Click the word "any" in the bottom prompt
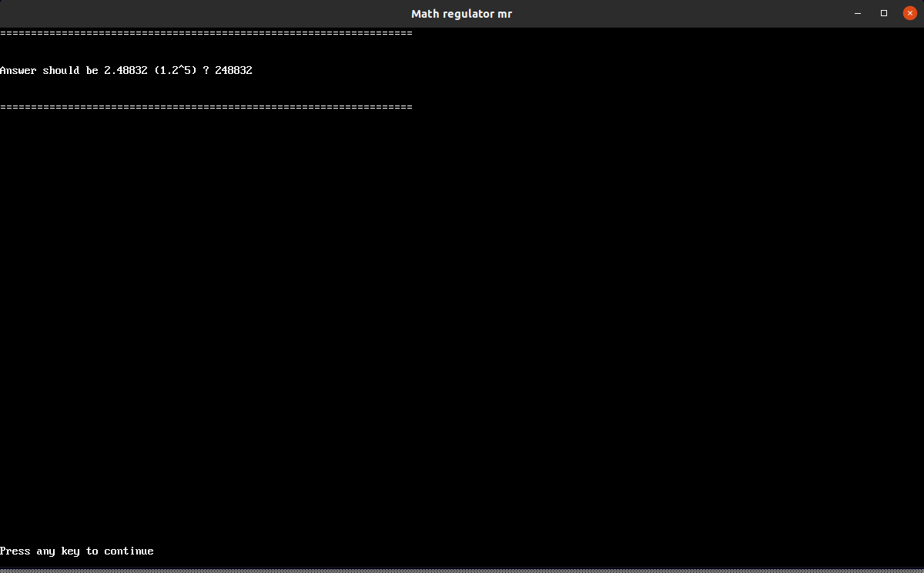Screen dimensions: 924x573 click(x=45, y=551)
